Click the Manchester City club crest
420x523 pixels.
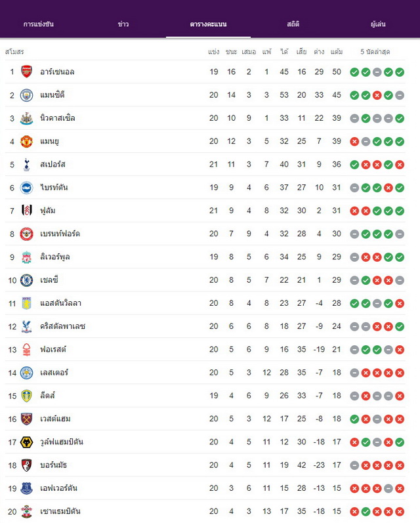[x=26, y=95]
